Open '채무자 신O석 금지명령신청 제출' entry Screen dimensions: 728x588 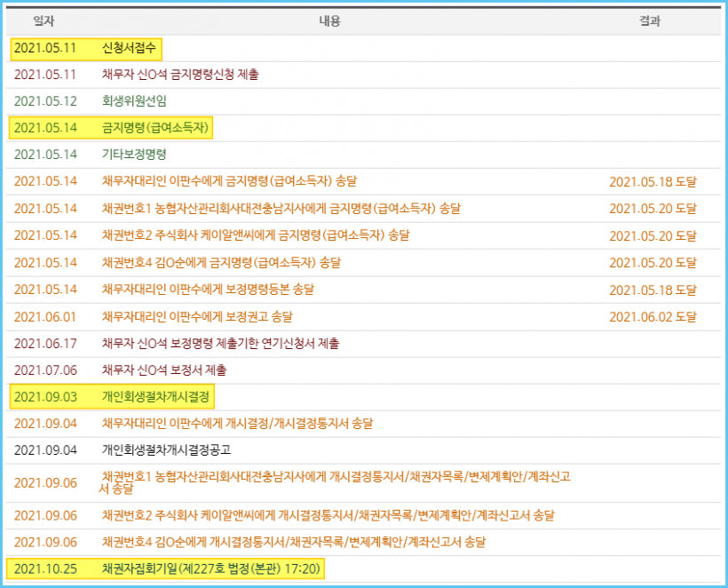(x=180, y=75)
